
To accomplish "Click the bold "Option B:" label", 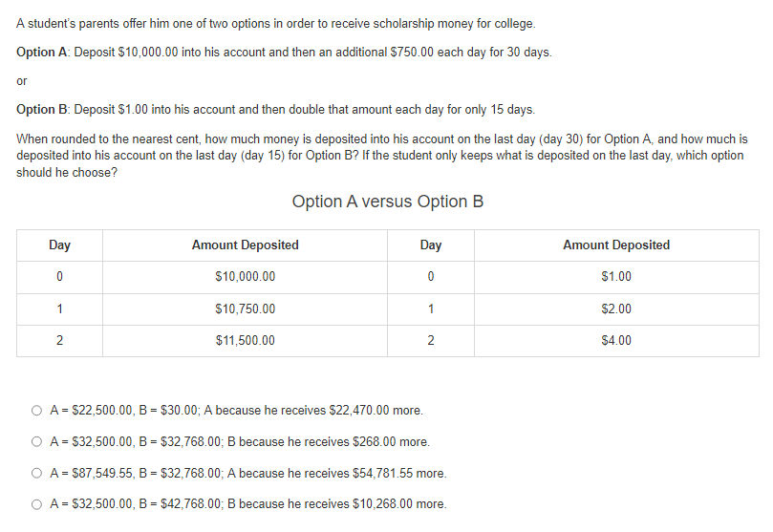I will [x=43, y=110].
